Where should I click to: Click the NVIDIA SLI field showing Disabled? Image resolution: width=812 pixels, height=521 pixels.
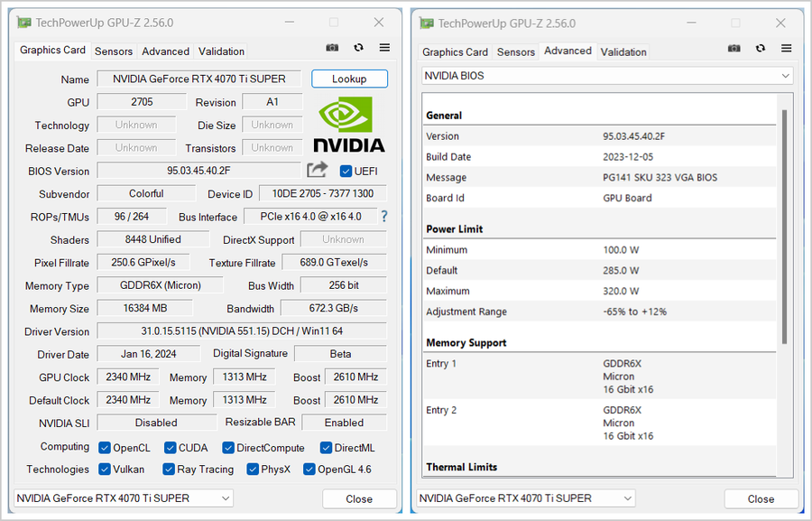pos(156,423)
